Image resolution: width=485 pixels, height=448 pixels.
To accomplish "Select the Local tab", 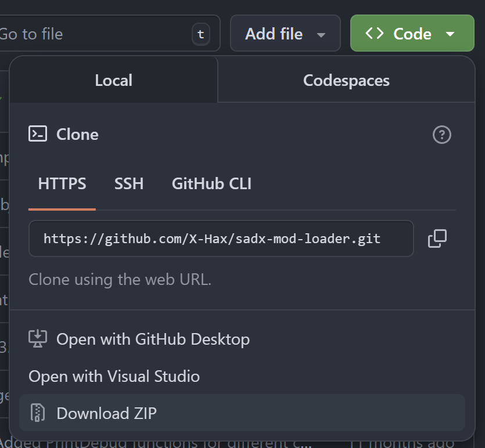I will (x=113, y=80).
